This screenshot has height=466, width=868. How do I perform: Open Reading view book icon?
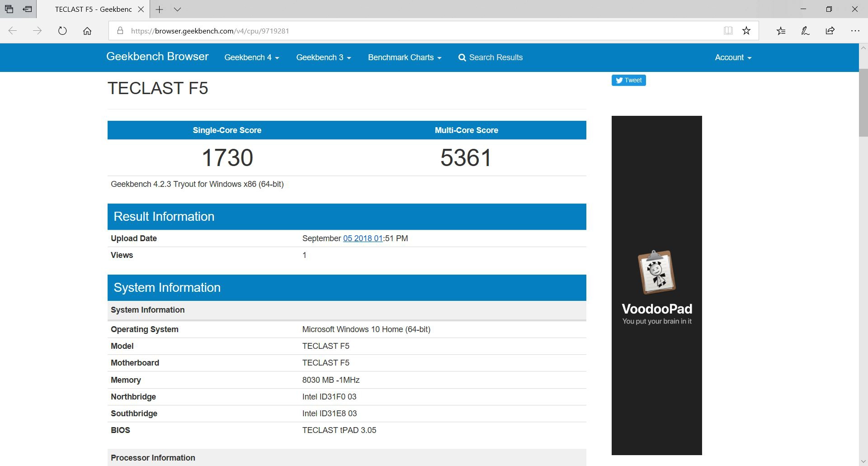point(728,31)
